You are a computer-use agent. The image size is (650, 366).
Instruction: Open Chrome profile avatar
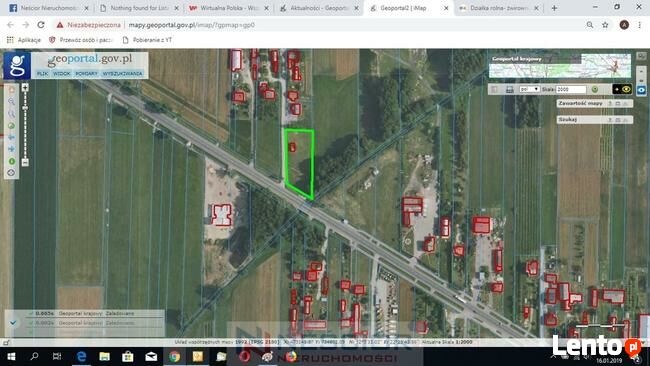(x=624, y=25)
